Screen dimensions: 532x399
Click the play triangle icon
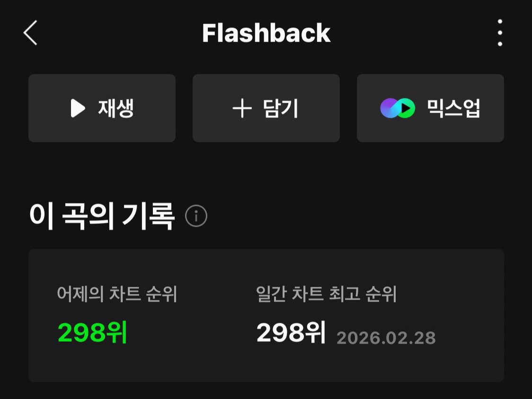(x=78, y=108)
